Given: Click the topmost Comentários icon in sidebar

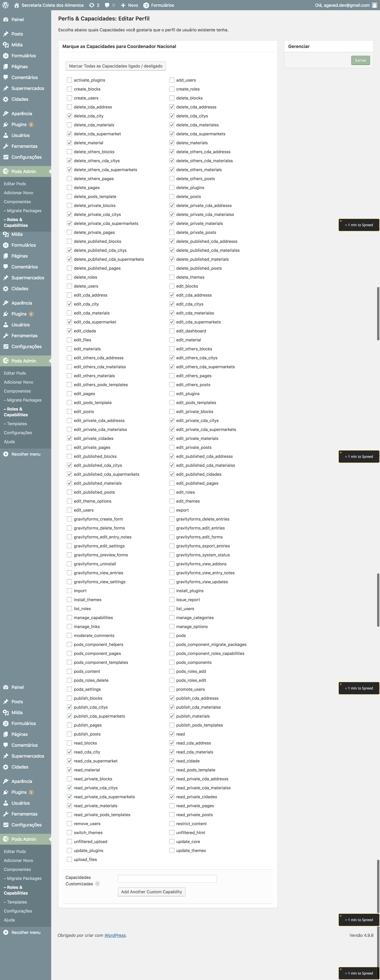Looking at the screenshot, I should 6,77.
